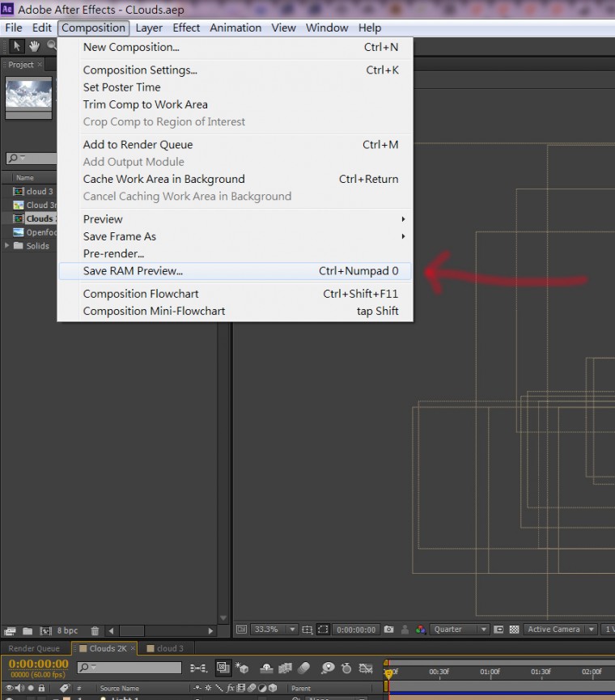The height and width of the screenshot is (700, 615).
Task: Select the Hand tool in toolbar
Action: click(34, 46)
